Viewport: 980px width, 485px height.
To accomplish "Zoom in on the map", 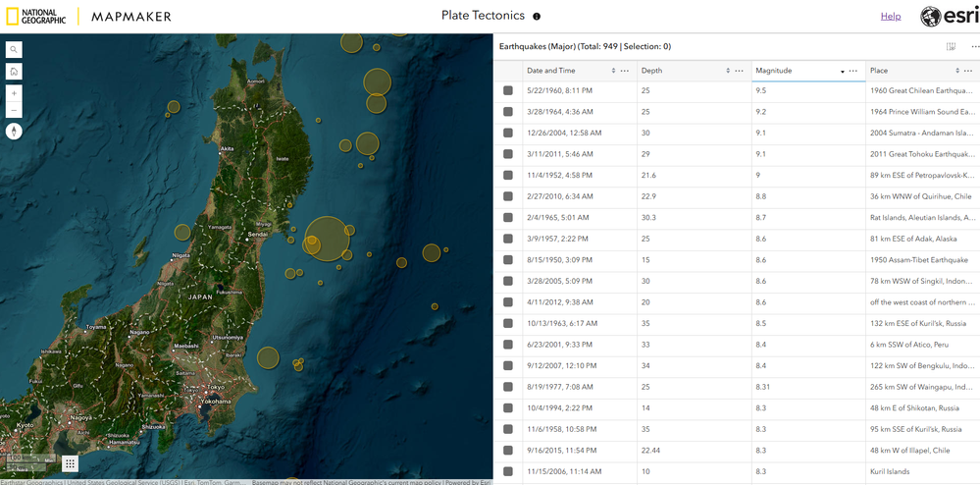I will [x=15, y=93].
